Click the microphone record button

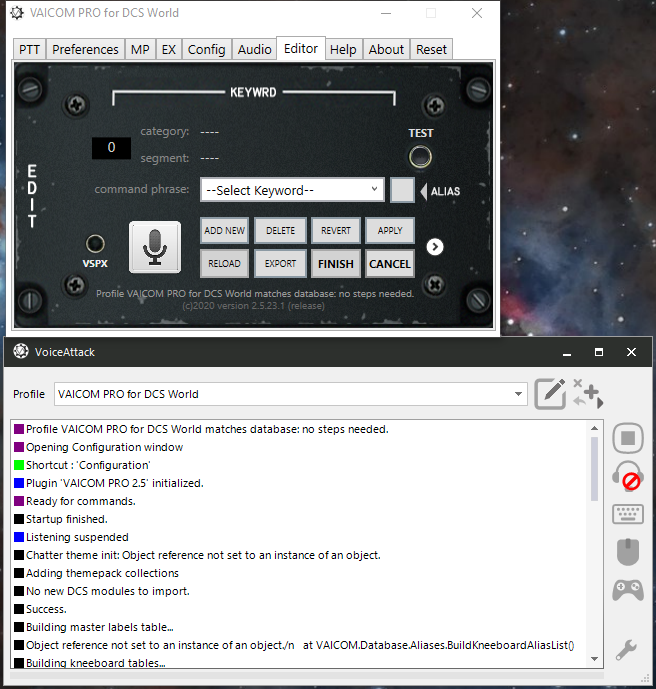coord(155,247)
